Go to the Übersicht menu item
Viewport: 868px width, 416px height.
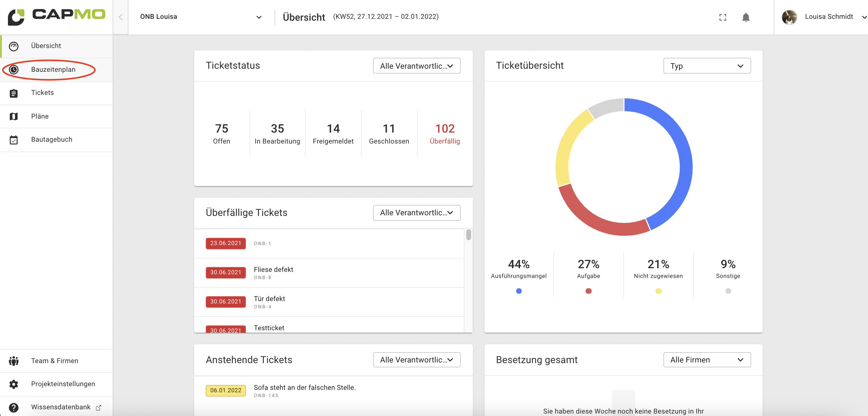click(46, 46)
